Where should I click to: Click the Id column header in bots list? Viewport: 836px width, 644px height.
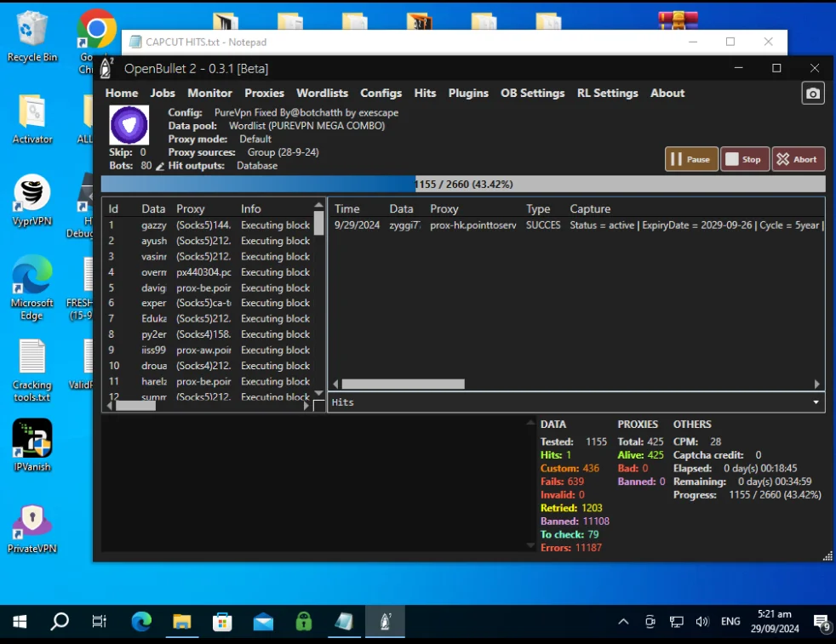[x=113, y=208]
